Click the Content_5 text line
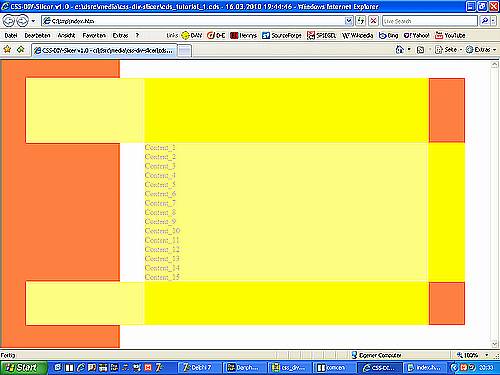Viewport: 500px width, 375px height. tap(160, 185)
